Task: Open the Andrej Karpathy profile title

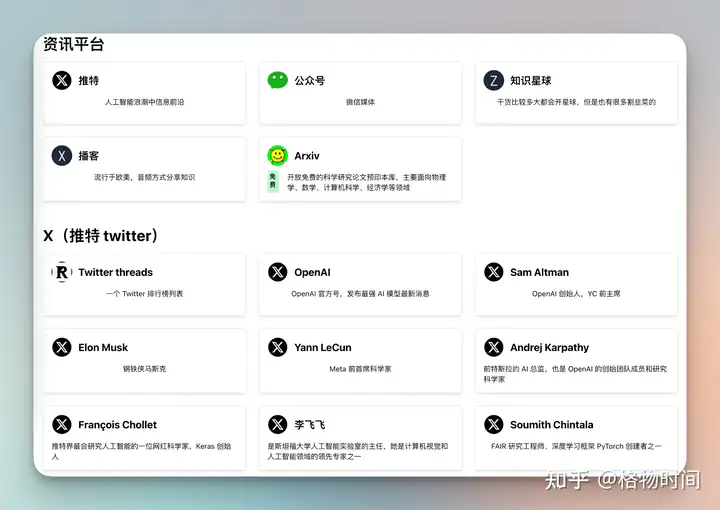Action: coord(549,347)
